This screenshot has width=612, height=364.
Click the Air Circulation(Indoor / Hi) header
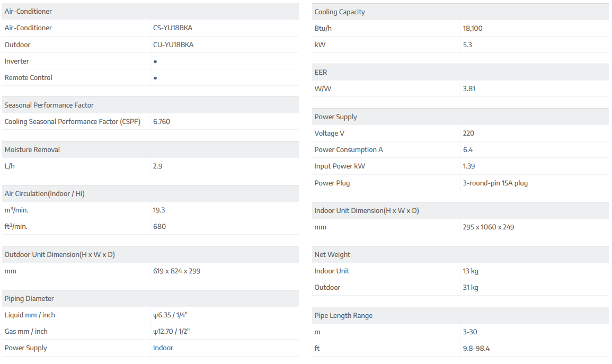point(45,193)
